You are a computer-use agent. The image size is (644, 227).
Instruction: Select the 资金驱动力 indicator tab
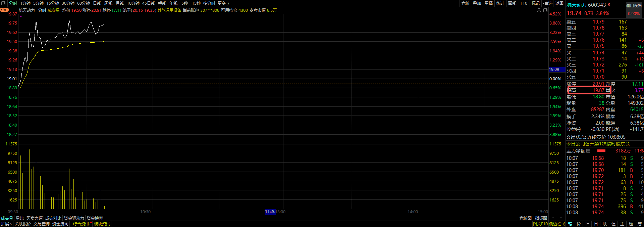74,218
